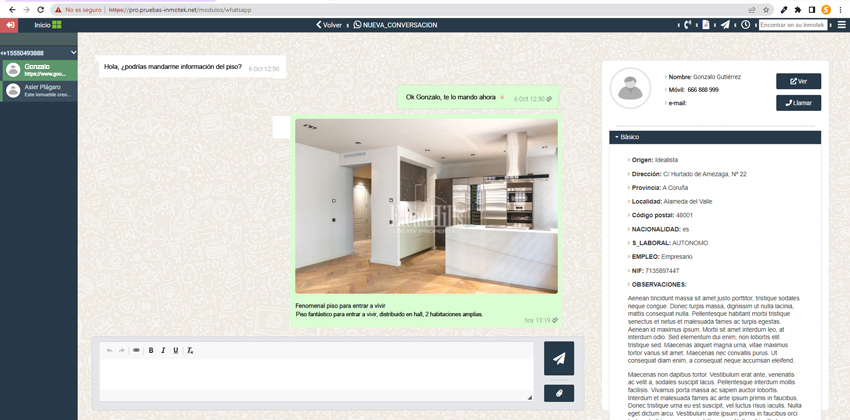Image resolution: width=850 pixels, height=420 pixels.
Task: Focus the 'Encontrar en su inmotek' search field
Action: [793, 25]
